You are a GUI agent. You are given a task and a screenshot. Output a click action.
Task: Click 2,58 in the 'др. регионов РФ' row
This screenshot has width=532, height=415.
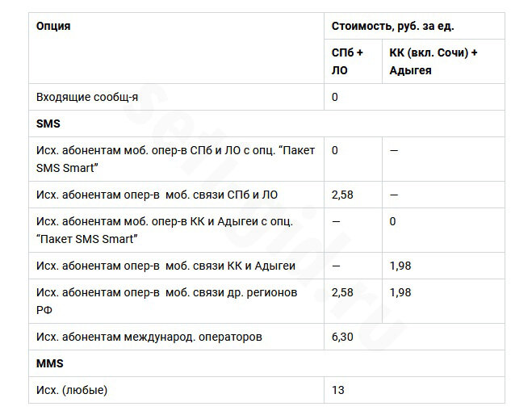pyautogui.click(x=342, y=292)
